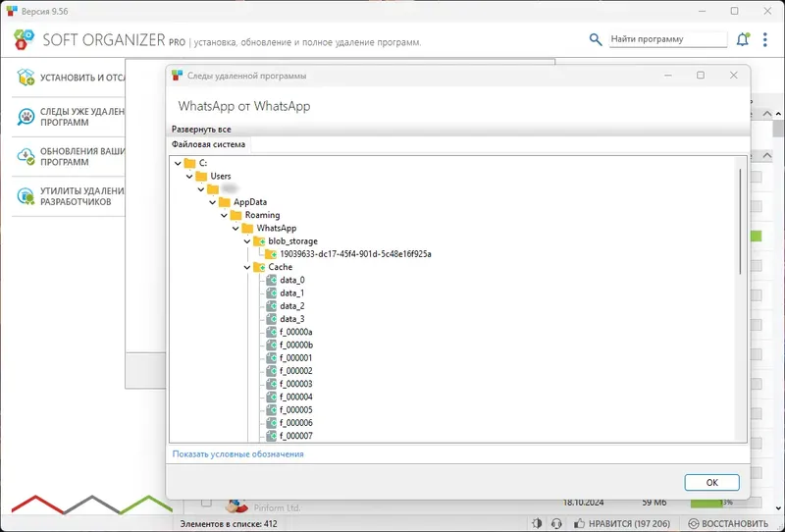Open СЛЕДЫ УЖЕ УДАЛЕННЫХ ПРОГРАММ sidebar item
The height and width of the screenshot is (532, 785).
[68, 117]
